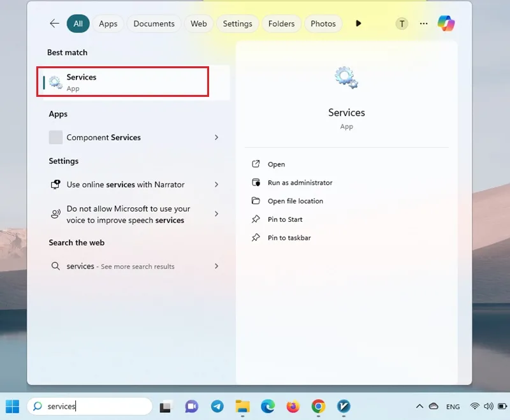The height and width of the screenshot is (420, 510).
Task: Open the three-dots options menu
Action: [x=423, y=24]
